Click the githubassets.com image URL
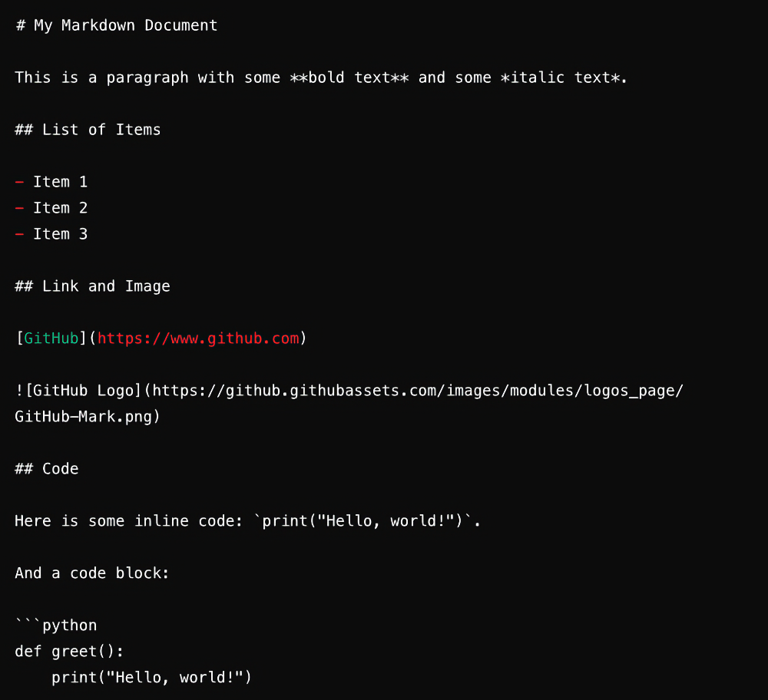Viewport: 768px width, 700px height. (417, 391)
